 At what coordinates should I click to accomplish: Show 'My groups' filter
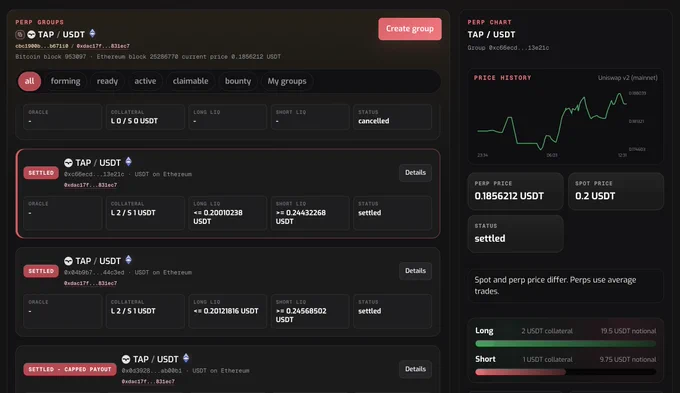[287, 81]
